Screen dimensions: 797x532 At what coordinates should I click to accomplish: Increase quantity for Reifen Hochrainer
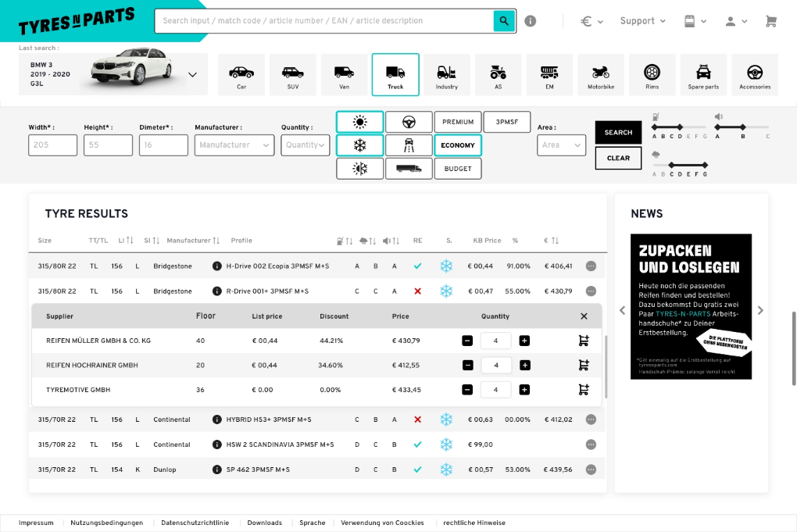point(524,365)
